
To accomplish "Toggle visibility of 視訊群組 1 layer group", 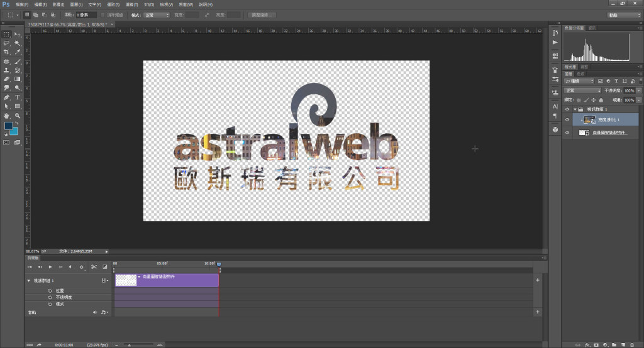I will pyautogui.click(x=567, y=108).
